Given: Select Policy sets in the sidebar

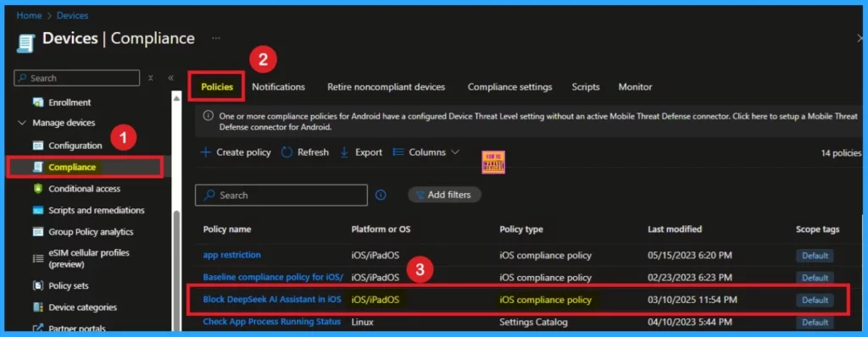Looking at the screenshot, I should (x=69, y=286).
